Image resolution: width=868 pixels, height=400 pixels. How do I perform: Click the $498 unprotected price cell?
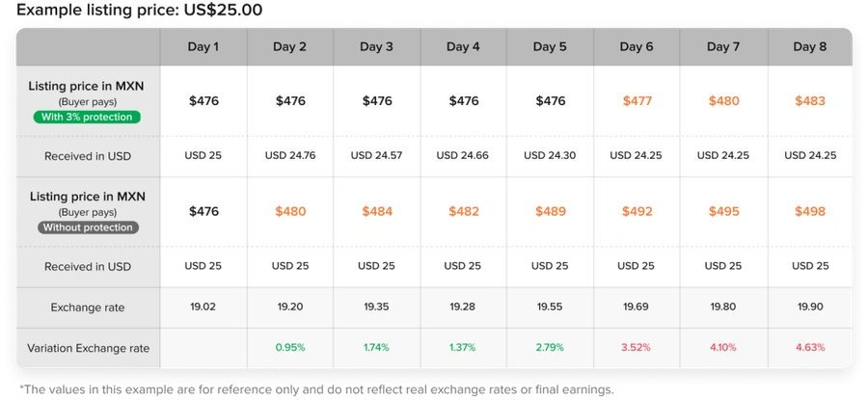(x=810, y=211)
